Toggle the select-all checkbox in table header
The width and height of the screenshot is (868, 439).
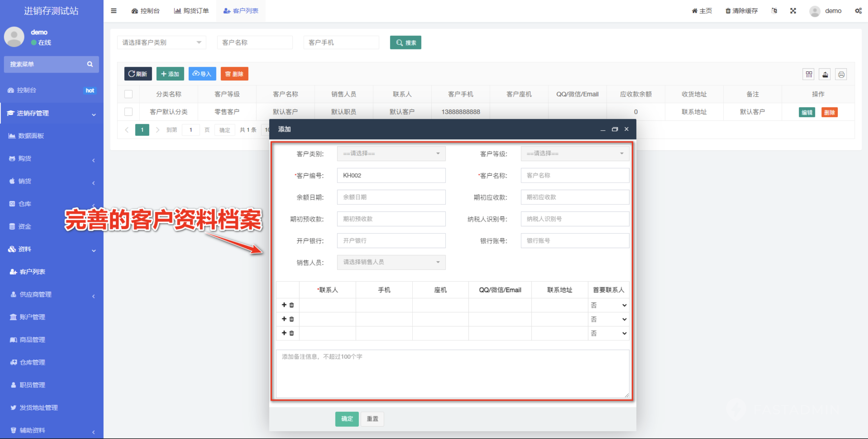click(128, 94)
